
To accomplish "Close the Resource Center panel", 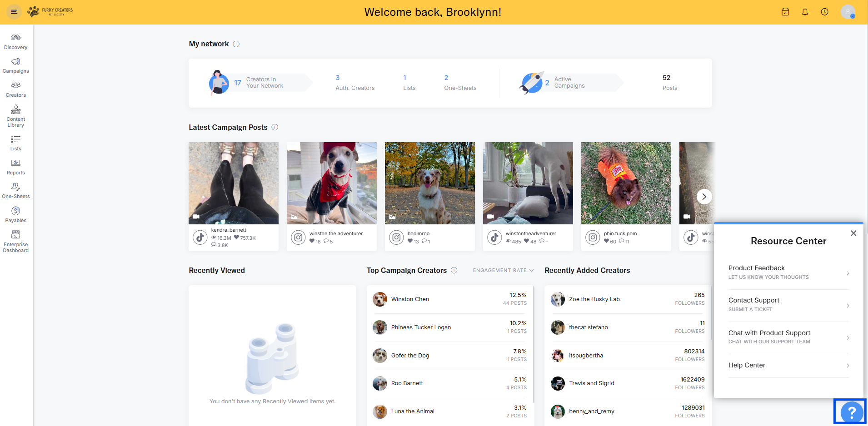I will coord(853,233).
